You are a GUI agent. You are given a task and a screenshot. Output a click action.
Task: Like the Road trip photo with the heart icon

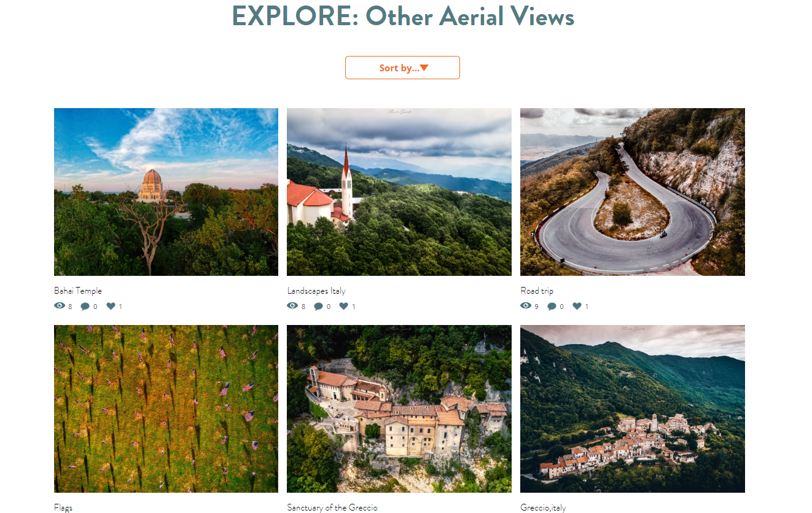point(577,306)
